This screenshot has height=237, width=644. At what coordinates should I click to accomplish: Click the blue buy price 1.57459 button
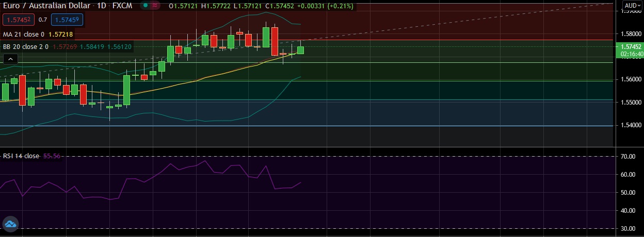pyautogui.click(x=67, y=20)
